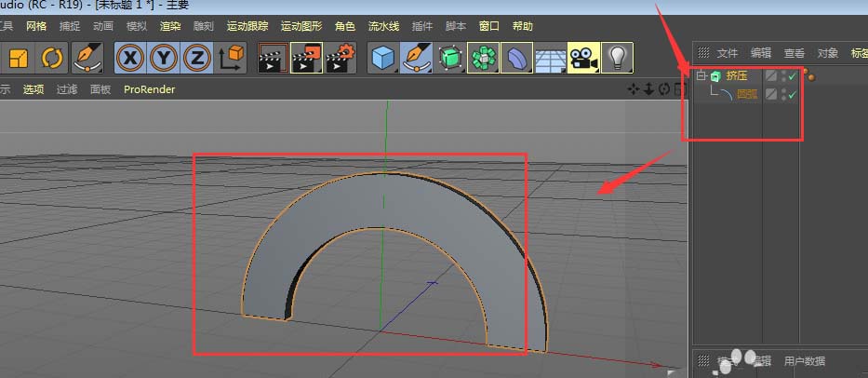
Task: Open the 文件 menu in object manager
Action: (x=727, y=53)
